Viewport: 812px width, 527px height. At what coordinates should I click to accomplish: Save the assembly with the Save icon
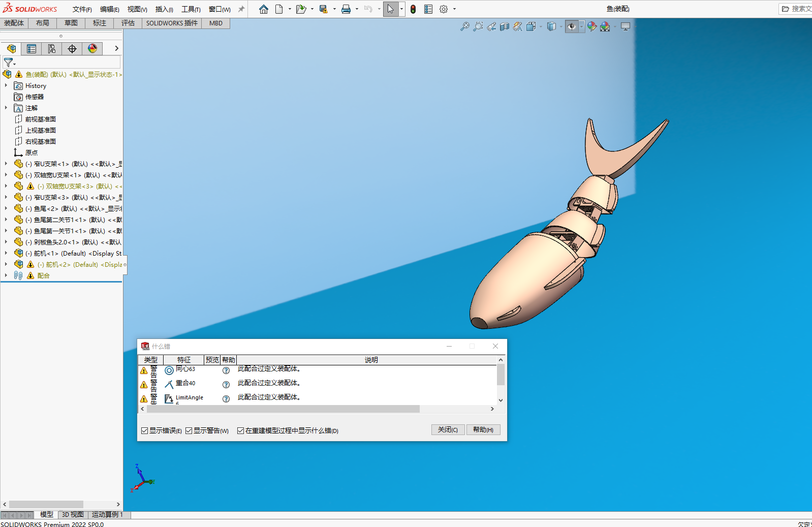point(323,9)
